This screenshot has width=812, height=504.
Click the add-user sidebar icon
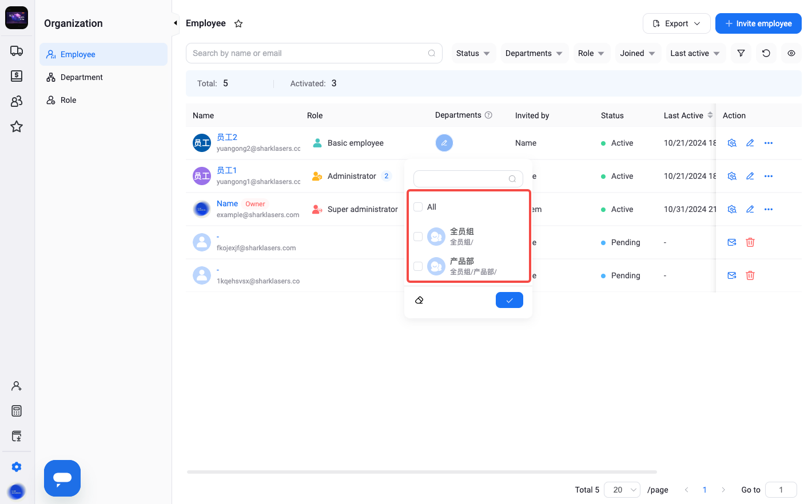(17, 386)
